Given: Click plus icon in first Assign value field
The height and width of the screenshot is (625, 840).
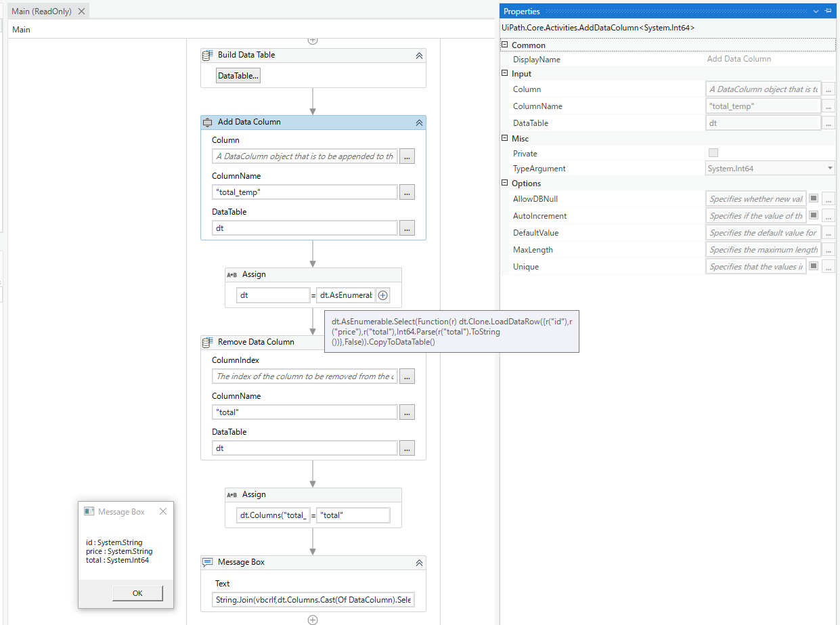Looking at the screenshot, I should point(383,295).
